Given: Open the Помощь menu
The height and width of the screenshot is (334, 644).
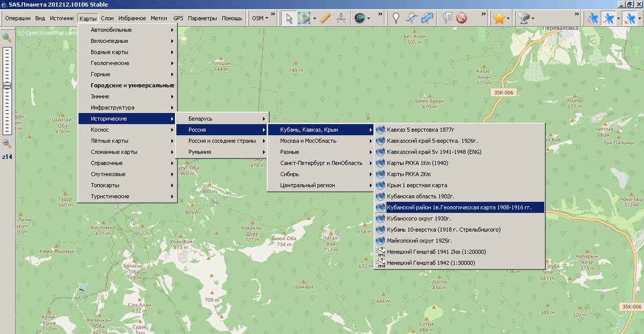Looking at the screenshot, I should click(232, 18).
